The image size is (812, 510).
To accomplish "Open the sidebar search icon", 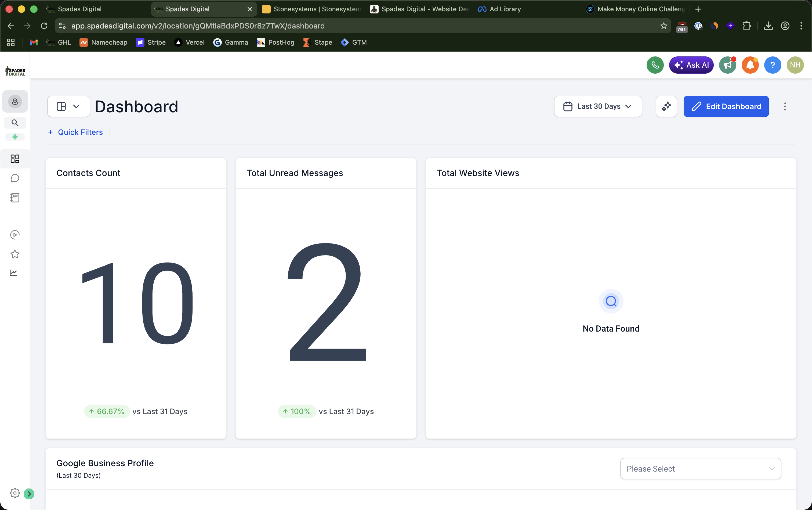I will [15, 123].
